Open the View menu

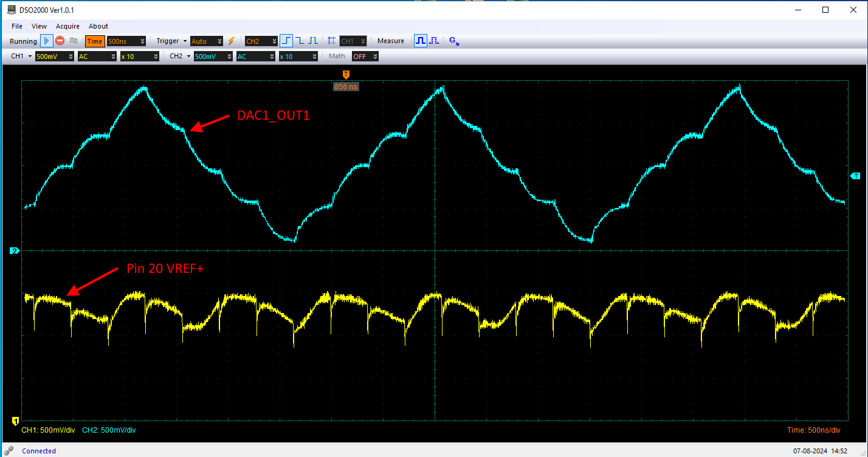coord(39,26)
